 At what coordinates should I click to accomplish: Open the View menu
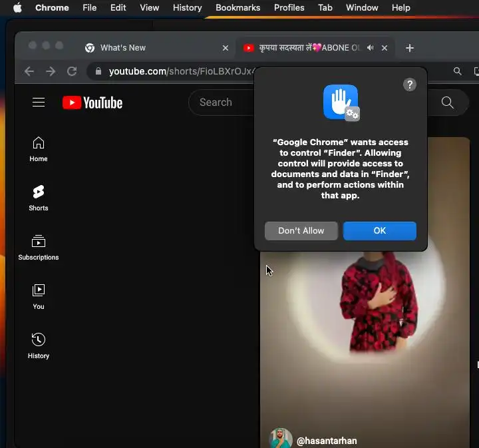coord(150,7)
